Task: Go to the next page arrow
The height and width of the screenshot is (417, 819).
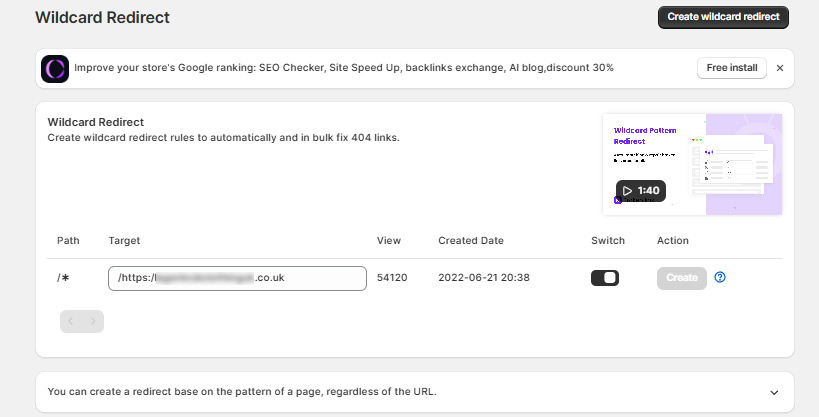Action: coord(93,321)
